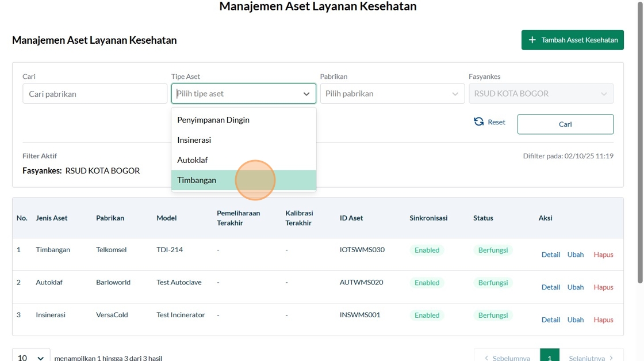Click Hapus for asset IOTSWMS030
Image resolution: width=644 pixels, height=361 pixels.
click(x=603, y=254)
